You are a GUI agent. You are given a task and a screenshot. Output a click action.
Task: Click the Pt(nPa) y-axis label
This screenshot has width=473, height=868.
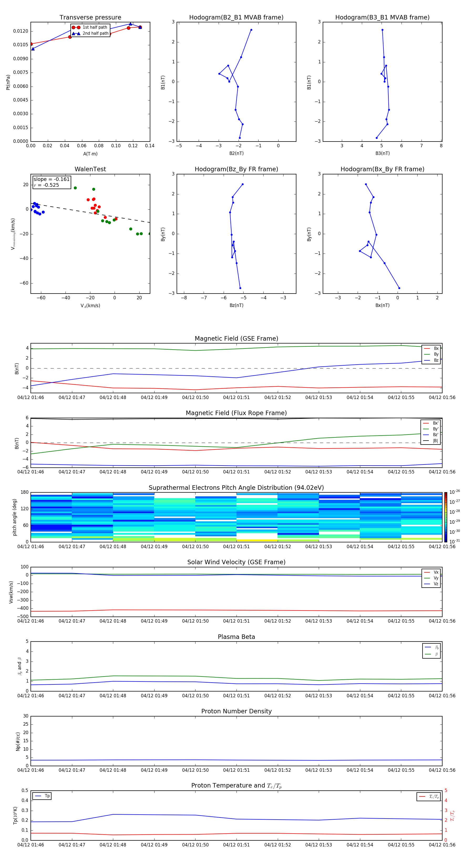pos(8,82)
